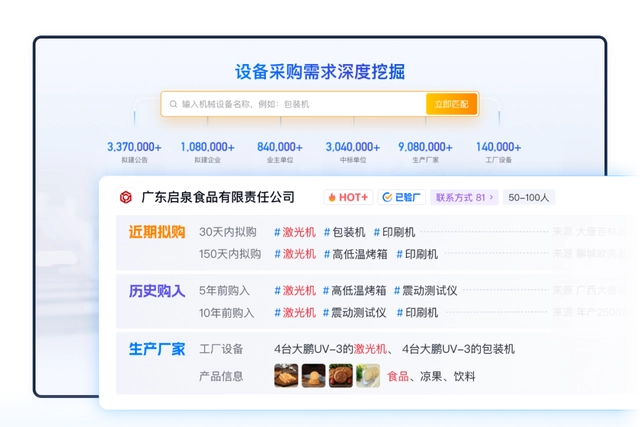Click the 近期拟购 section heading
The width and height of the screenshot is (640, 427).
(157, 232)
